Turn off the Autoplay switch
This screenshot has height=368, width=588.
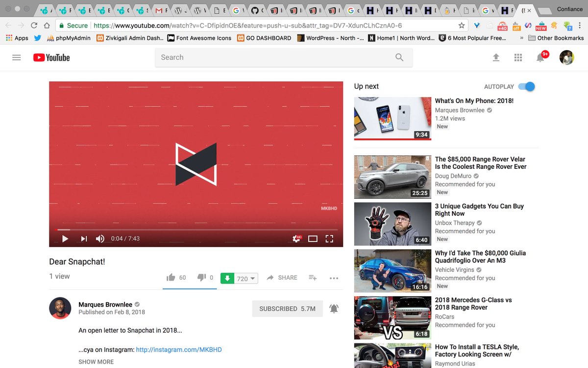526,86
